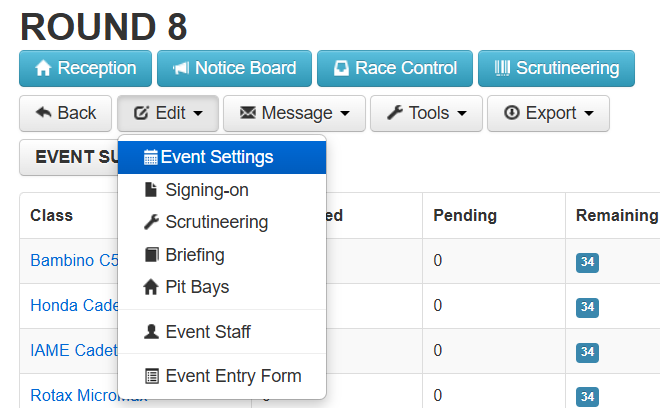Open Scrutineering via the barcode icon
The image size is (660, 408).
click(502, 69)
